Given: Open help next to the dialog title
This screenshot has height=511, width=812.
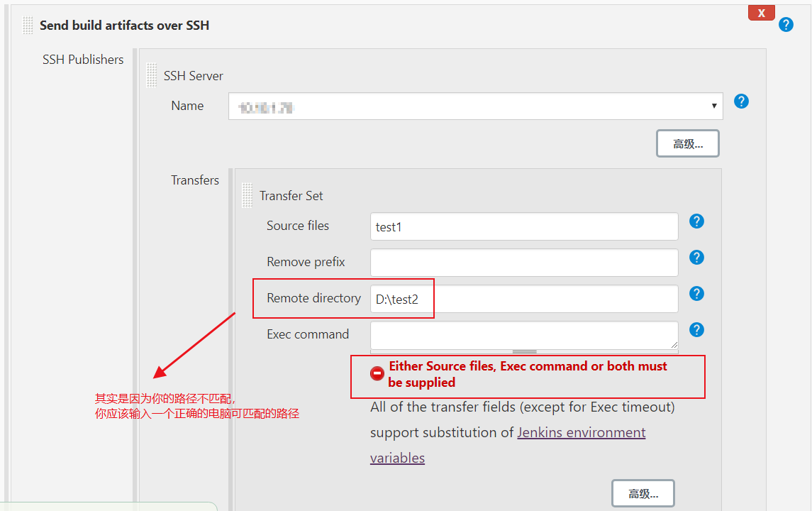Looking at the screenshot, I should click(x=786, y=24).
